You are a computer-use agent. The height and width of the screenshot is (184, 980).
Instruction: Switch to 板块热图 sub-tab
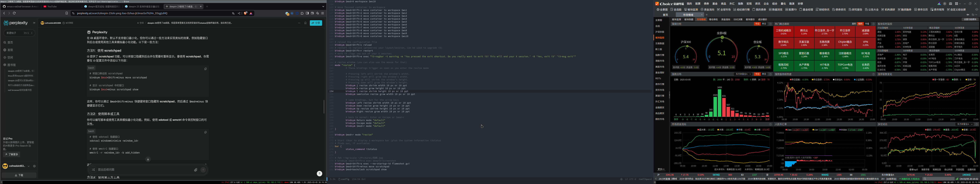[x=689, y=19]
